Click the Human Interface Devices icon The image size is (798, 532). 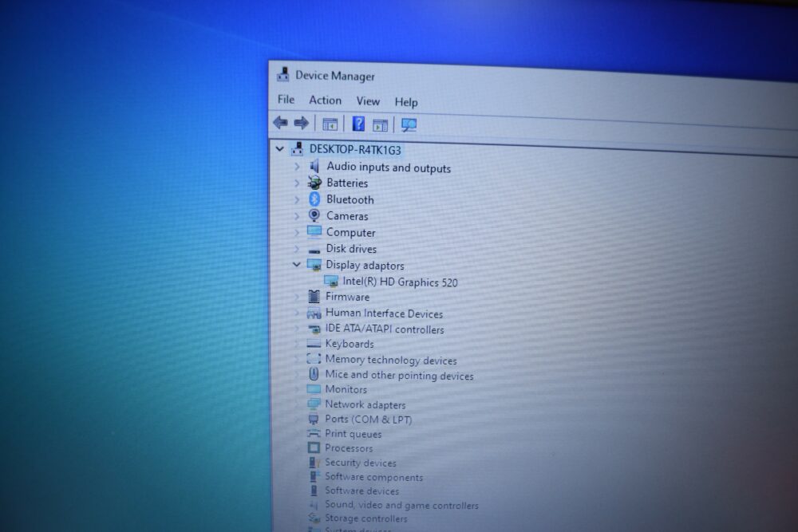tap(314, 313)
